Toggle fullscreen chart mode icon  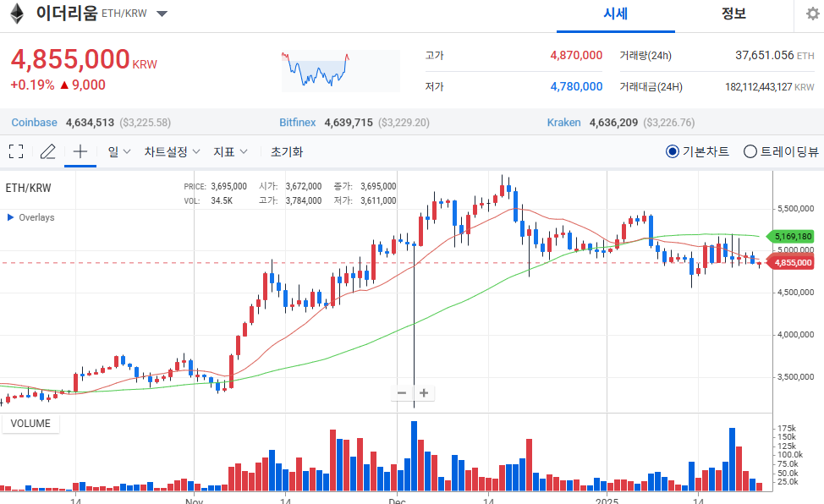tap(16, 151)
